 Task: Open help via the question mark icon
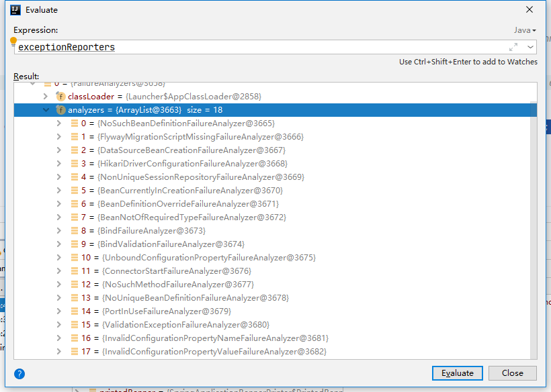[19, 373]
